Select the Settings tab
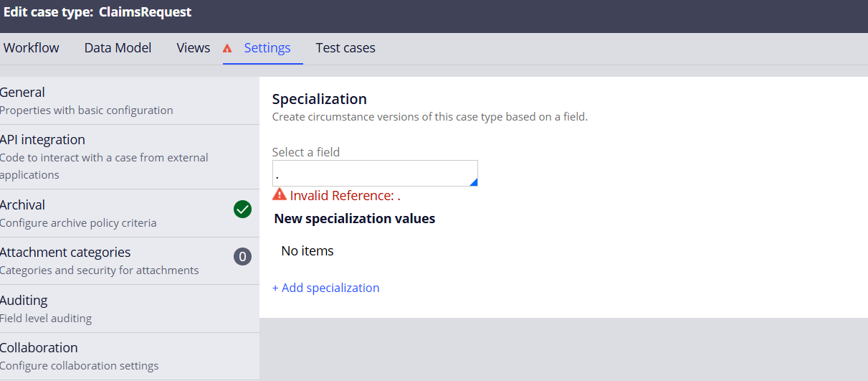The width and height of the screenshot is (868, 381). [267, 48]
